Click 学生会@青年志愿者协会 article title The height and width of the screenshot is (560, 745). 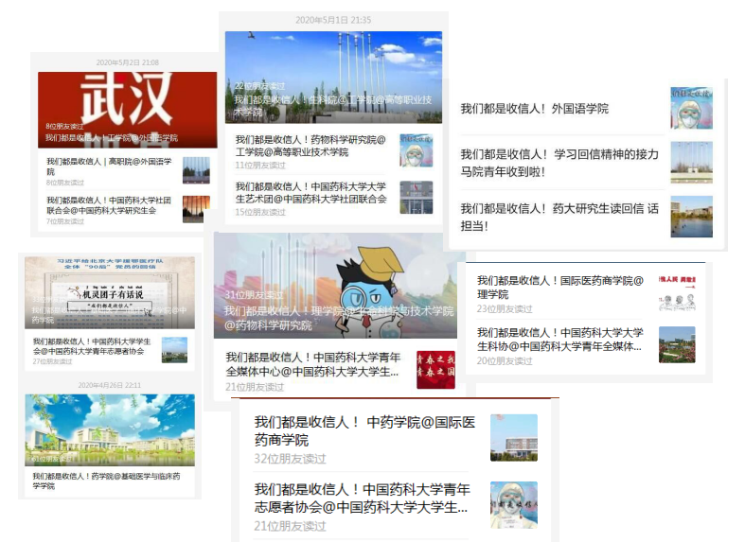(93, 345)
